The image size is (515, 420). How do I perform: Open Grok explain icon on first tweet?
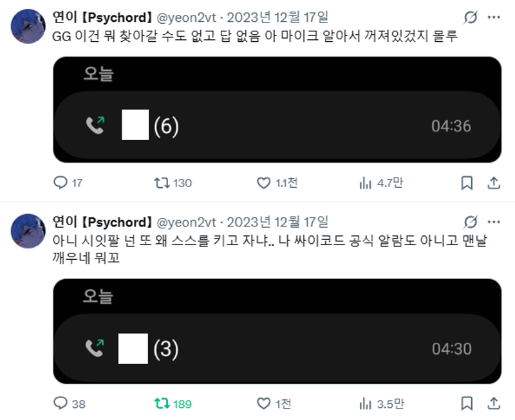471,17
